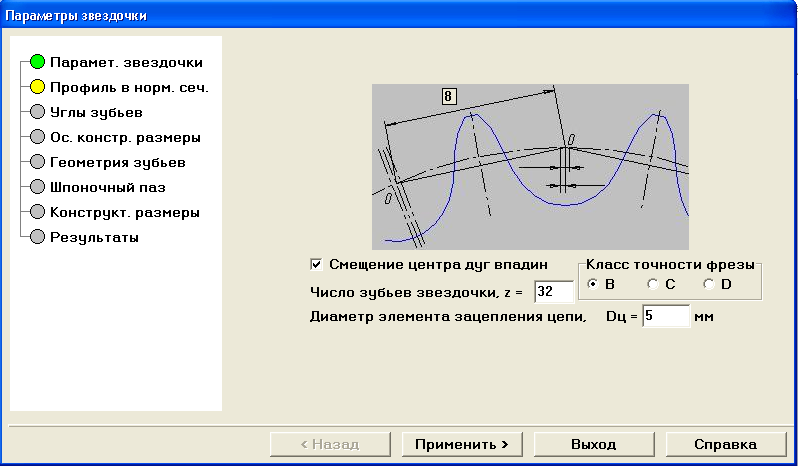Click the Число зубьев звездочки, z = label
Image resolution: width=798 pixels, height=466 pixels.
pos(416,293)
